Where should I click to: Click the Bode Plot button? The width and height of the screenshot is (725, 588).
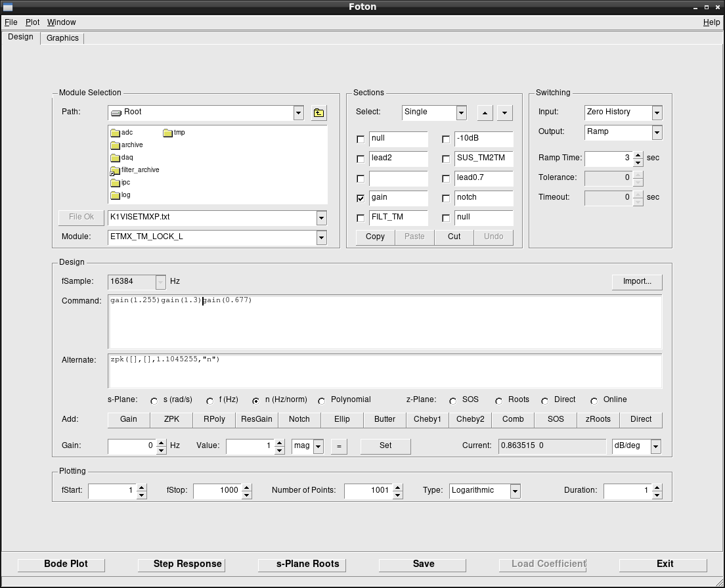point(66,564)
